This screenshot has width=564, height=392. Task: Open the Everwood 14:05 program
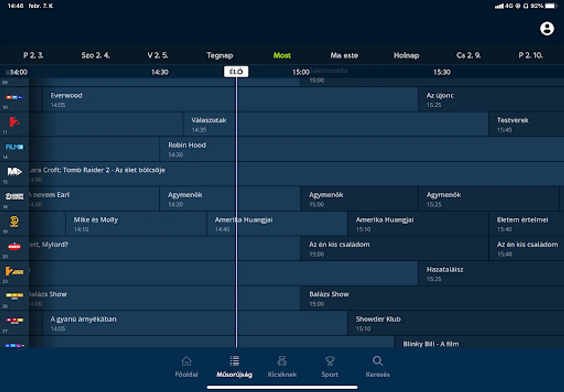pyautogui.click(x=230, y=99)
